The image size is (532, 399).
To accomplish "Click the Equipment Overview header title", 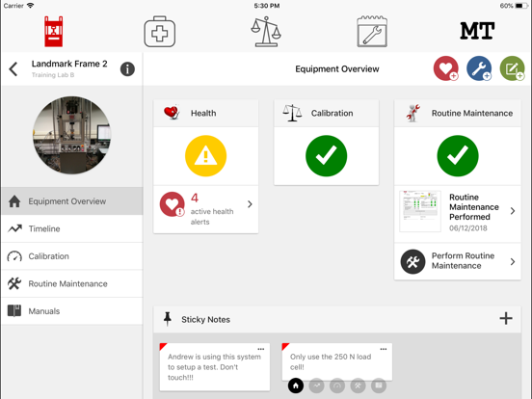I will [x=337, y=68].
